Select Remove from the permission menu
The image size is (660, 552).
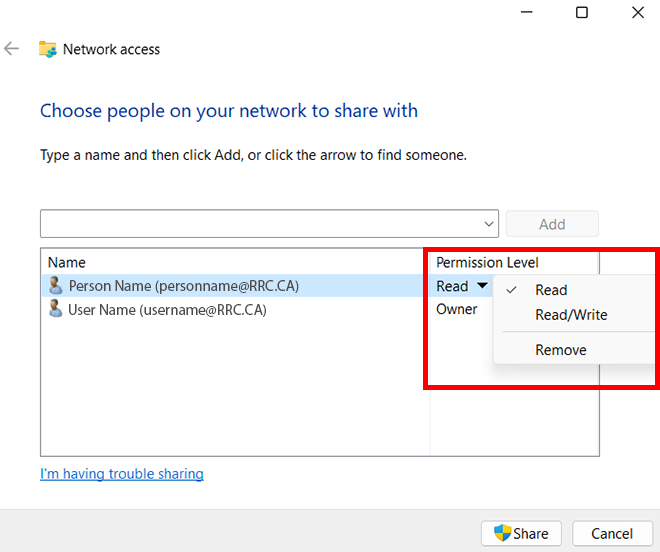pyautogui.click(x=561, y=350)
